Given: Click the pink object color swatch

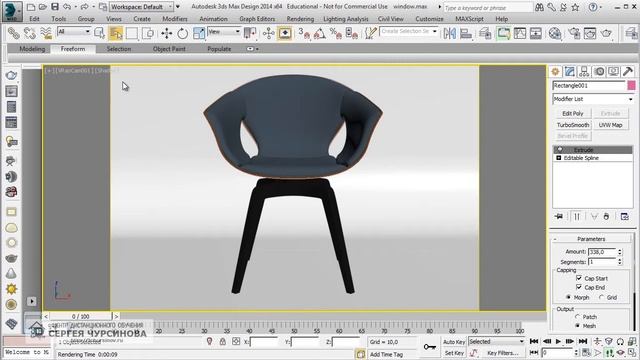Looking at the screenshot, I should (x=631, y=85).
